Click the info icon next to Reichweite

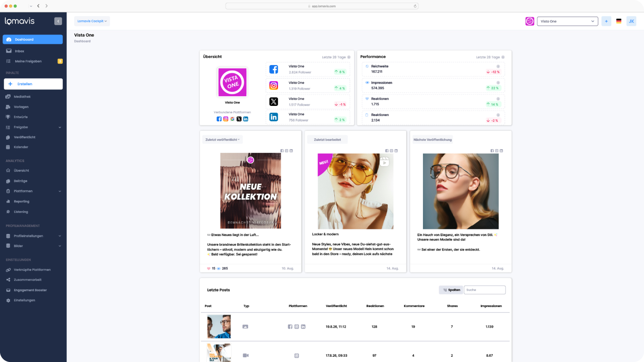click(498, 66)
